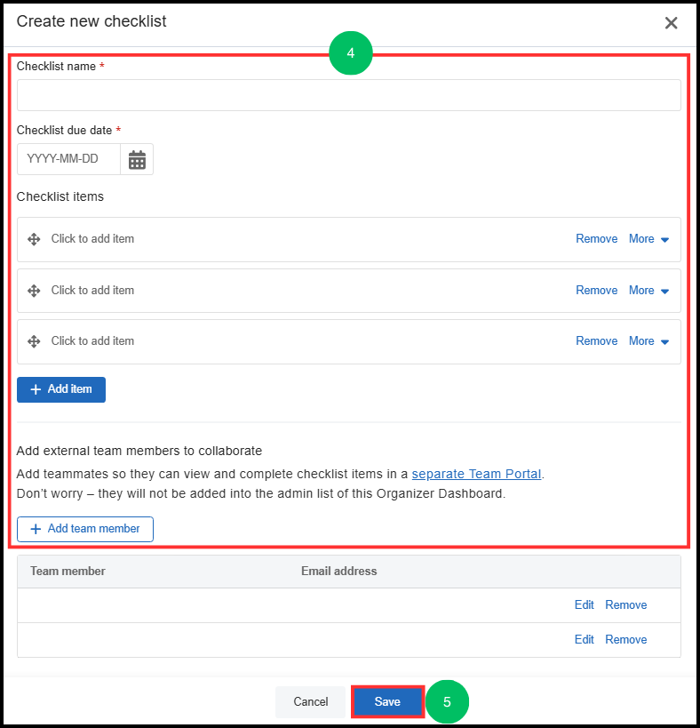Click the Email address column header

point(338,571)
